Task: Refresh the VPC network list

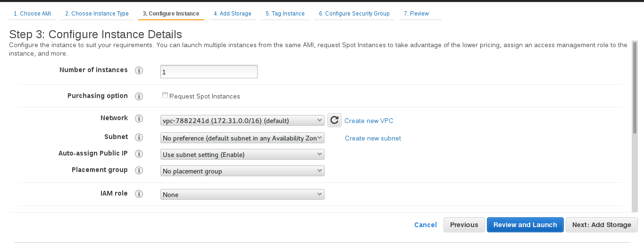Action: click(335, 120)
